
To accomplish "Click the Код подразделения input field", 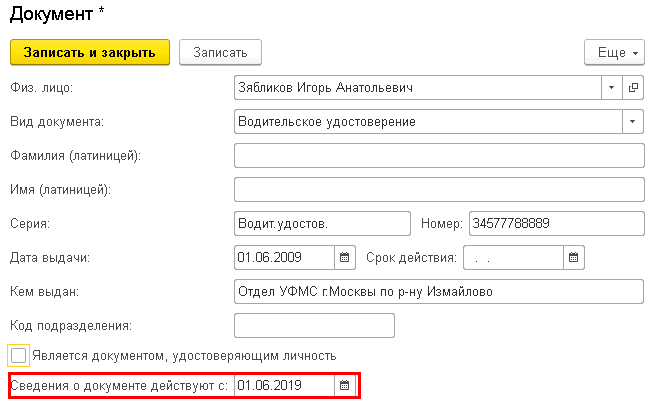I will point(314,326).
